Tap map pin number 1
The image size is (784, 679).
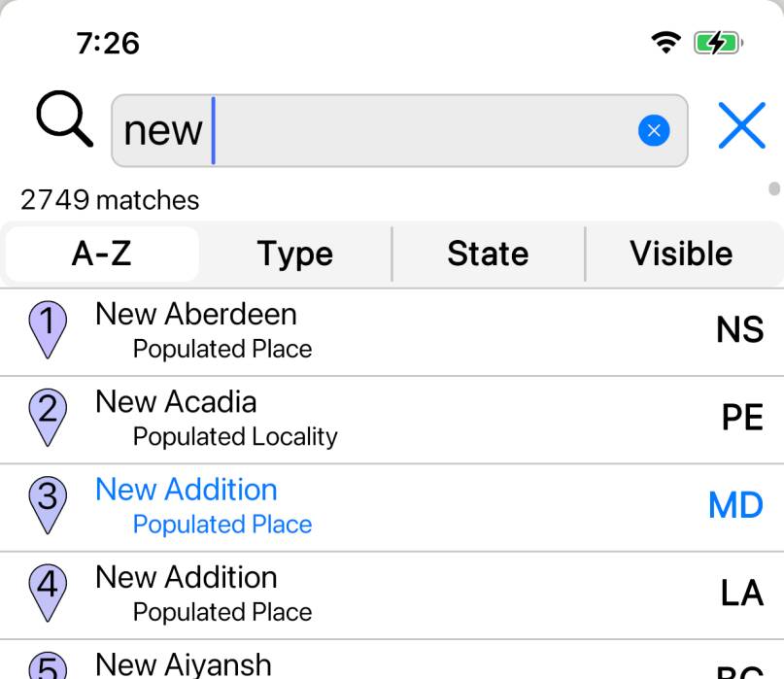49,328
